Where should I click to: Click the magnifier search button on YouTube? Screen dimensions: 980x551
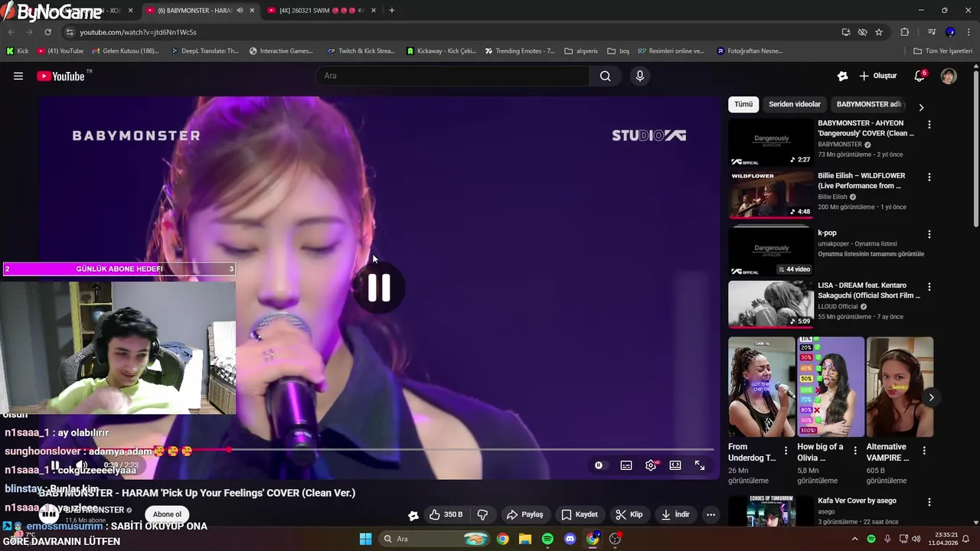tap(606, 76)
